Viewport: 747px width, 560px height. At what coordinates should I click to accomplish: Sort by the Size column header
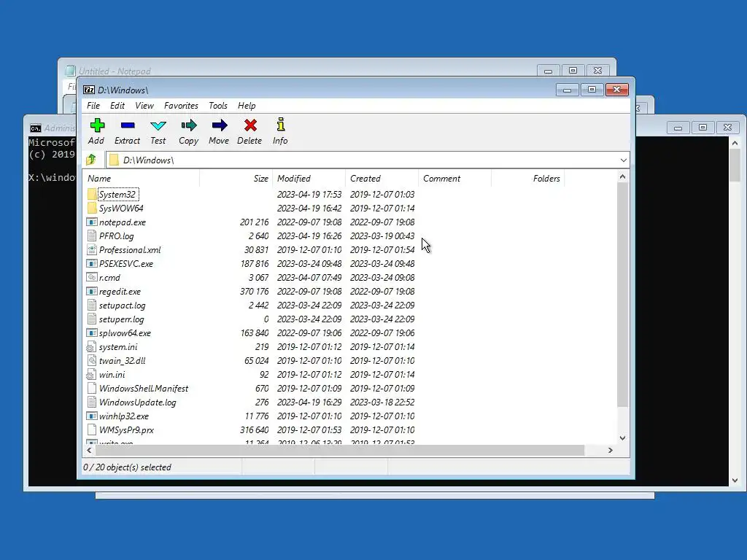click(x=236, y=179)
